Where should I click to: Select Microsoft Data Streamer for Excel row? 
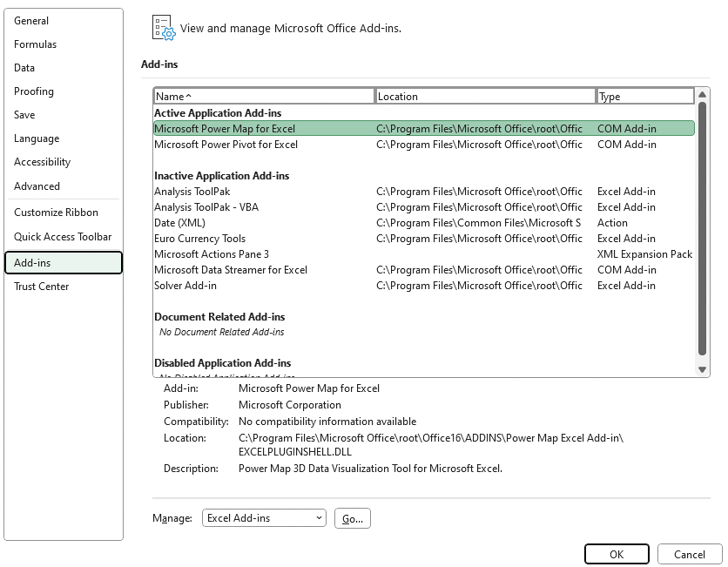424,270
